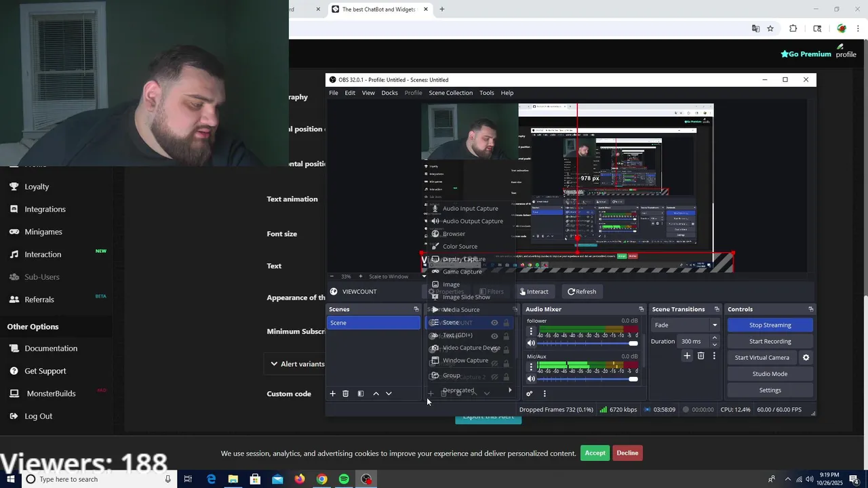Click Interact button

pyautogui.click(x=534, y=291)
